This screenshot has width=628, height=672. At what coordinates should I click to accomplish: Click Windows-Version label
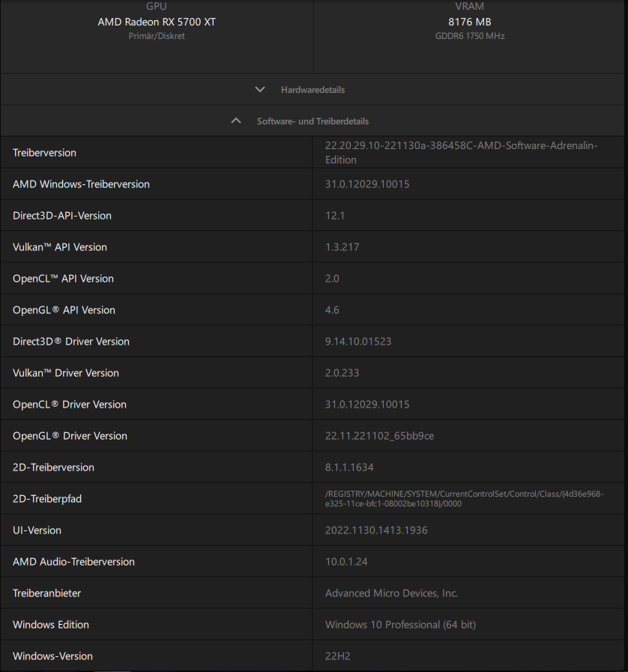[x=52, y=656]
